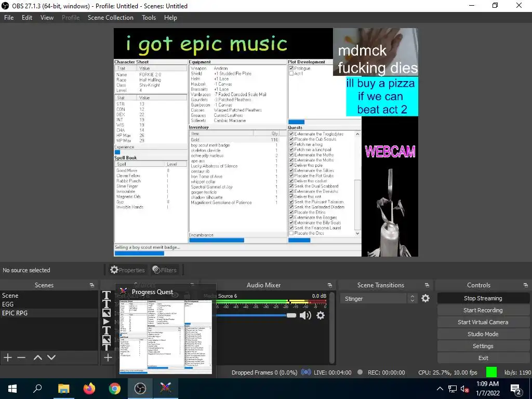
Task: Click Fetch me a lunchpail checkbox
Action: [291, 150]
